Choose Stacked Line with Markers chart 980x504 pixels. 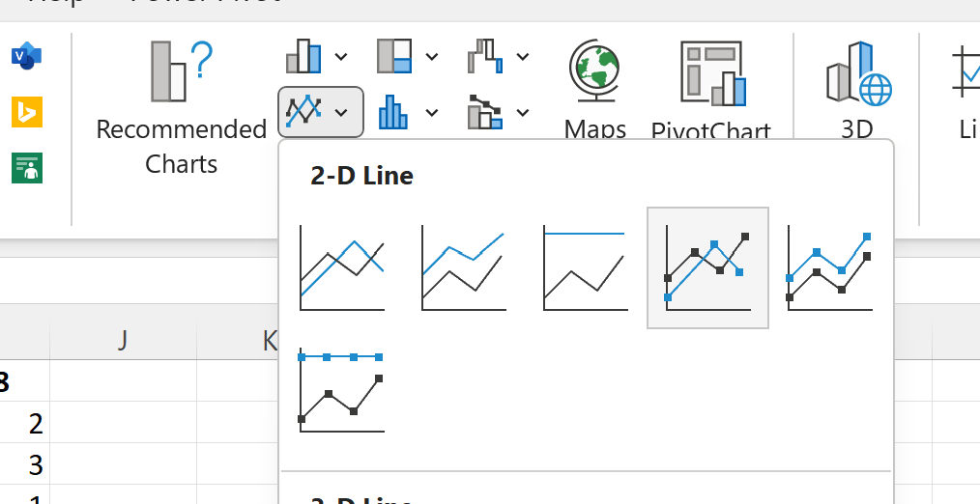pos(829,267)
